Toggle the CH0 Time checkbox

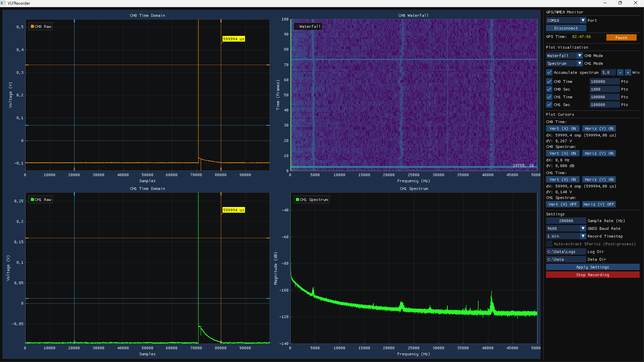tap(549, 82)
